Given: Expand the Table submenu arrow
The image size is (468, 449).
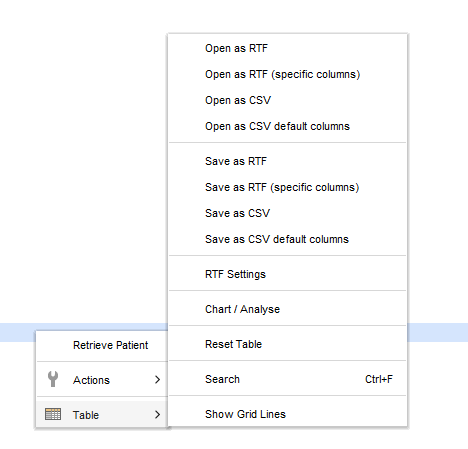Looking at the screenshot, I should pos(157,414).
